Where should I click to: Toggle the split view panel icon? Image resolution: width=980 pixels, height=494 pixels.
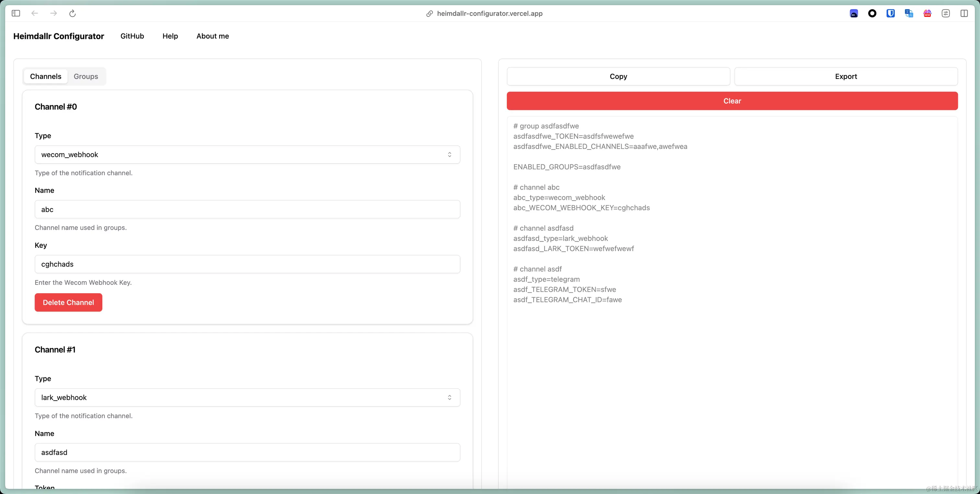(x=964, y=13)
